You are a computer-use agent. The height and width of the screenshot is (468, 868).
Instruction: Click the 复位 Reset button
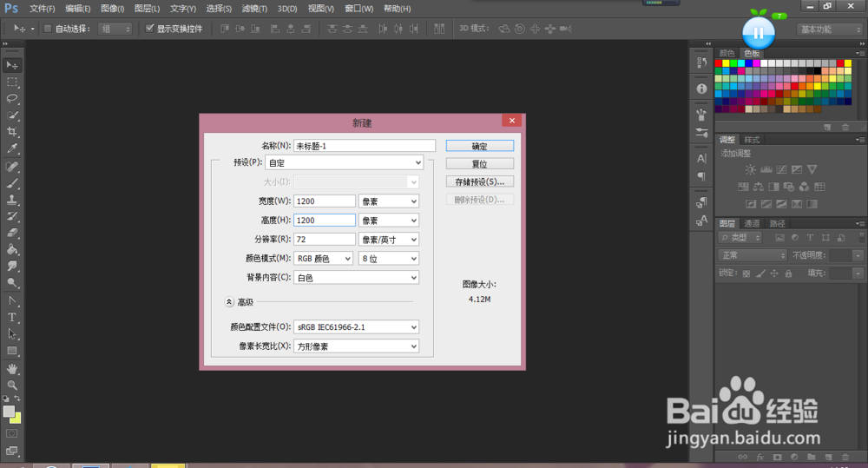480,164
